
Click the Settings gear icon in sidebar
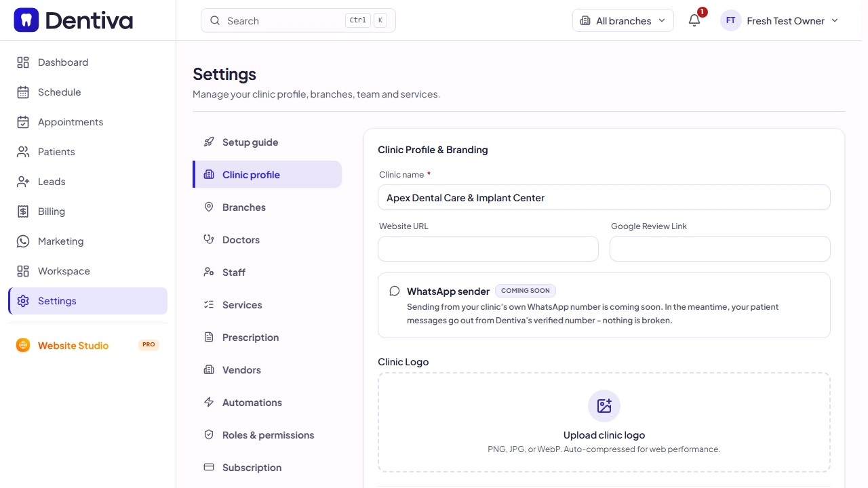[23, 301]
